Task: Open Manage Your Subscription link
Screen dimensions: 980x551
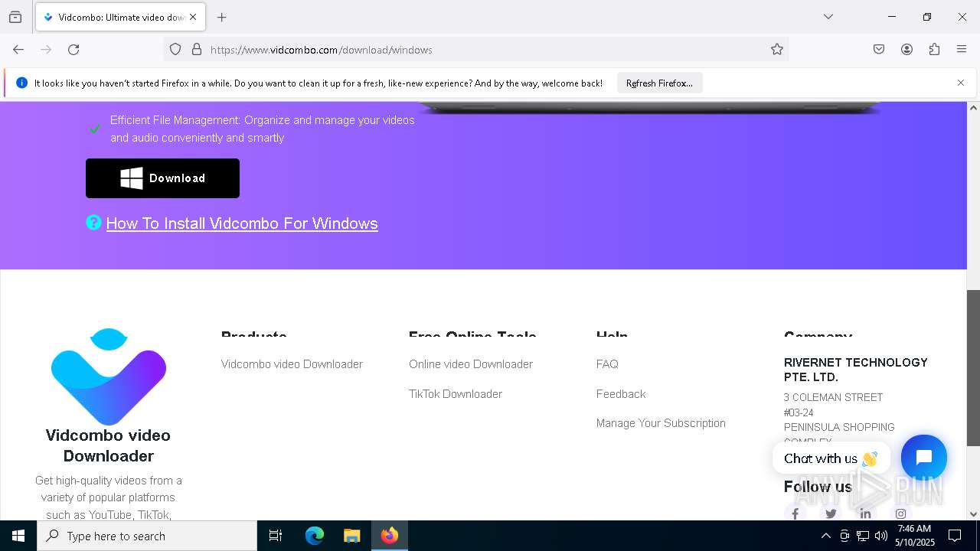Action: click(x=661, y=423)
